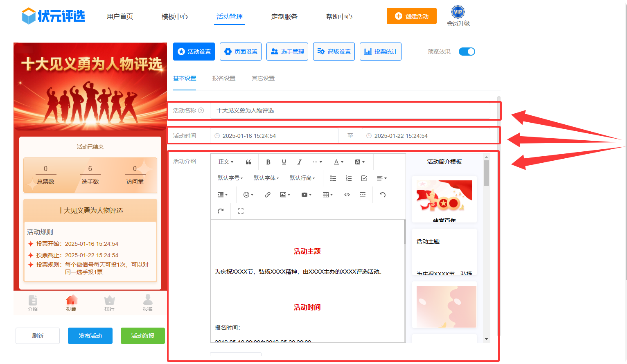
Task: Apply bold formatting in the editor
Action: pyautogui.click(x=268, y=162)
